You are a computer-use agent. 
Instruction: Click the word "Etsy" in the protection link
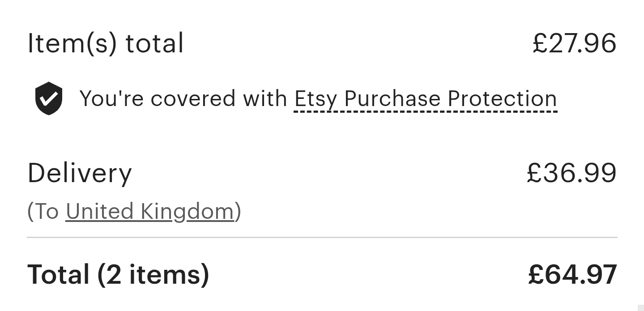[x=315, y=99]
